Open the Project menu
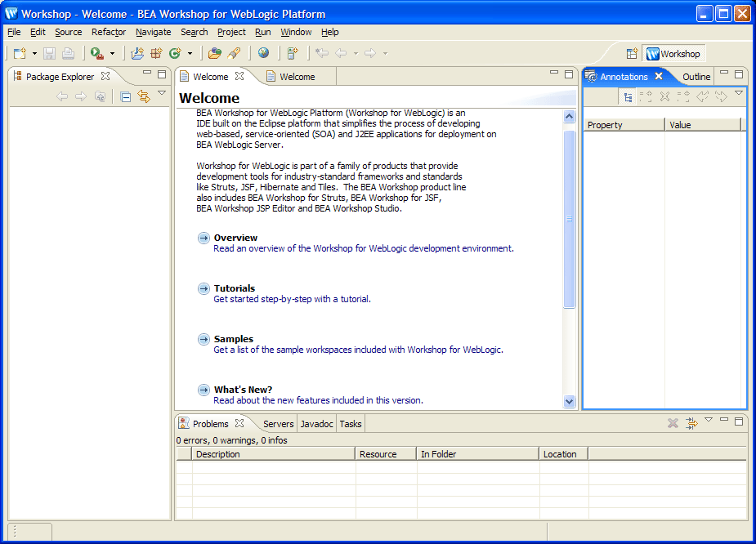756x544 pixels. point(231,33)
